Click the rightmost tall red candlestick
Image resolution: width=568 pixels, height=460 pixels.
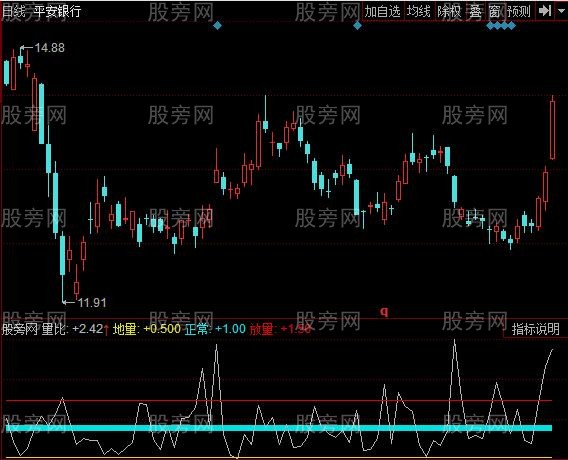(552, 130)
